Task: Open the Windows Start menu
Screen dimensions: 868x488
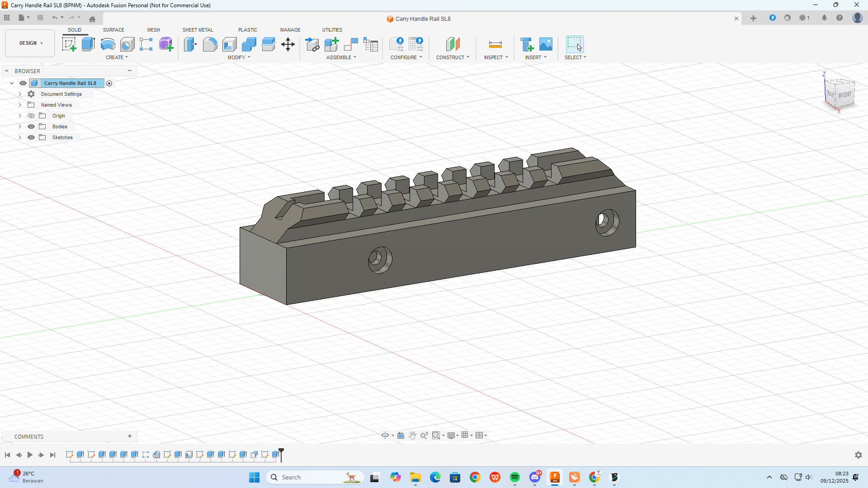Action: coord(254,477)
